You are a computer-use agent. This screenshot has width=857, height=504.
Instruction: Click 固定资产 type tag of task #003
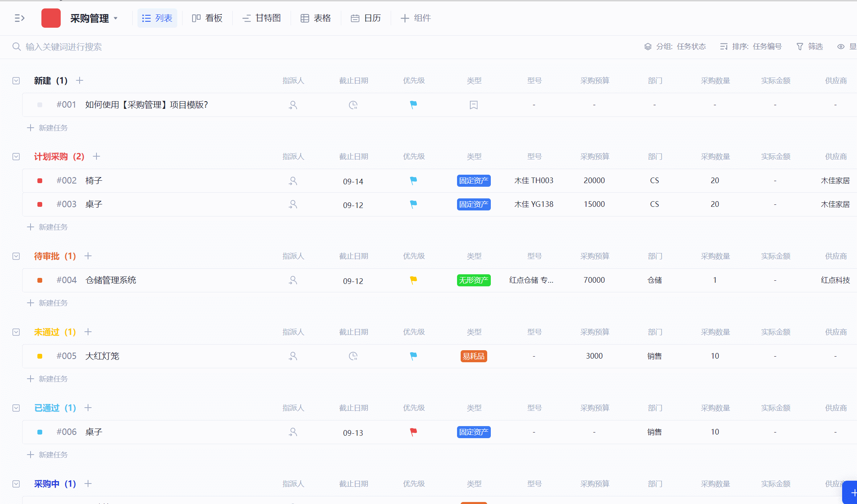(474, 204)
